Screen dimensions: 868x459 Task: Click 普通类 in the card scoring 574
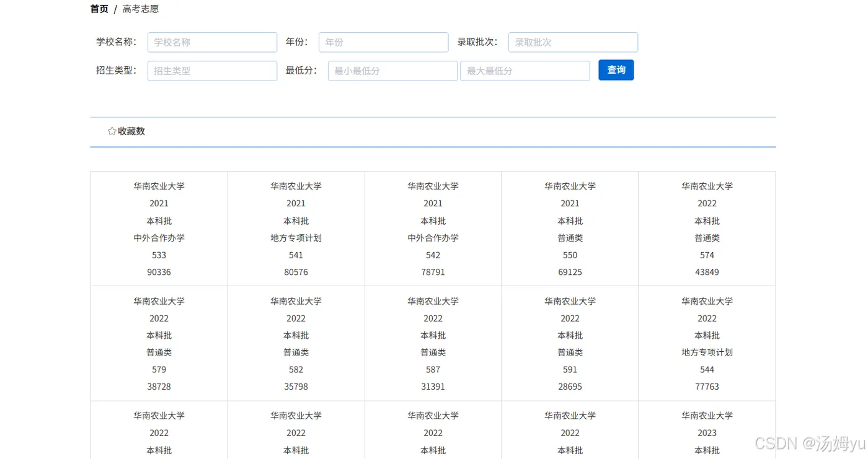(707, 238)
